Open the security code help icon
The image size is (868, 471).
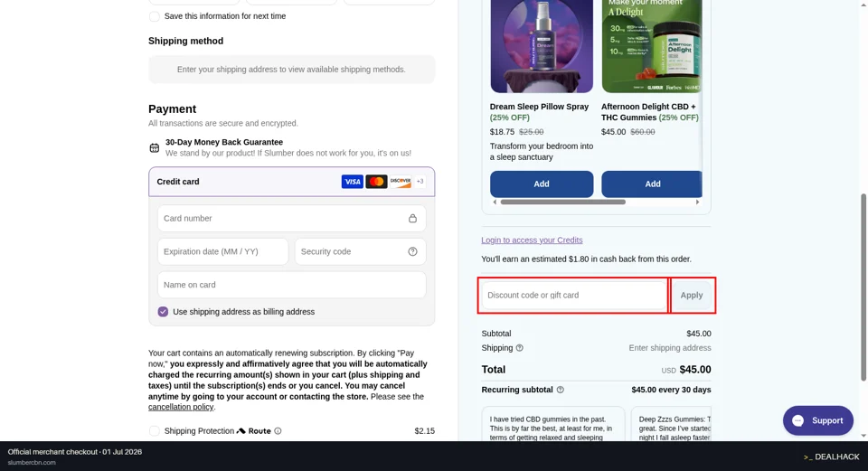[412, 251]
